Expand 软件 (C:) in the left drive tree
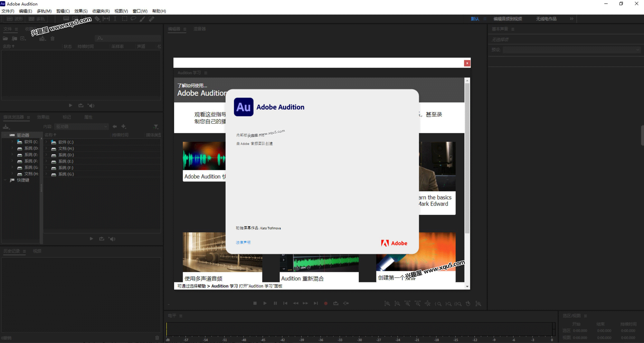 [x=12, y=142]
